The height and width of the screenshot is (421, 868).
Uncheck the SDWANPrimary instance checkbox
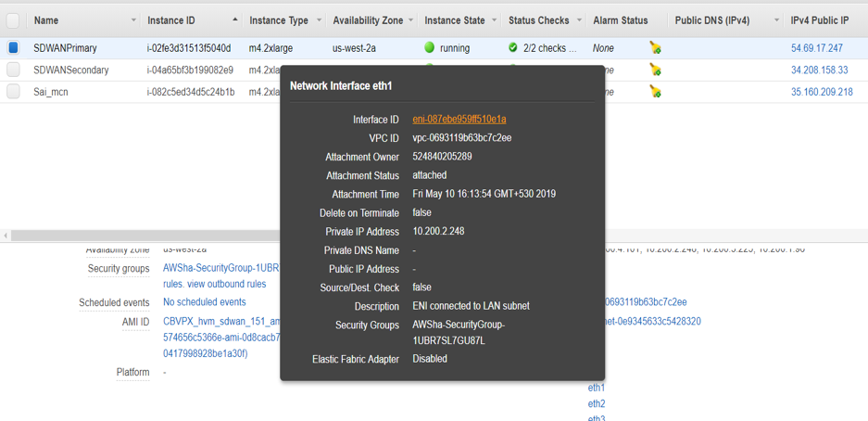point(13,48)
